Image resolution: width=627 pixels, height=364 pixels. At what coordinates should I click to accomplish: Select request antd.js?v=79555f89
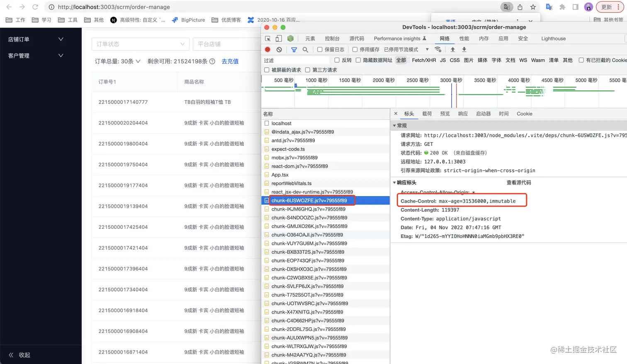(326, 141)
